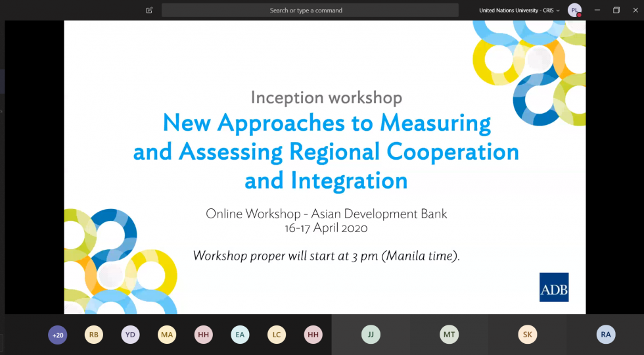Show the +20 additional participants
The height and width of the screenshot is (355, 644).
pyautogui.click(x=58, y=335)
